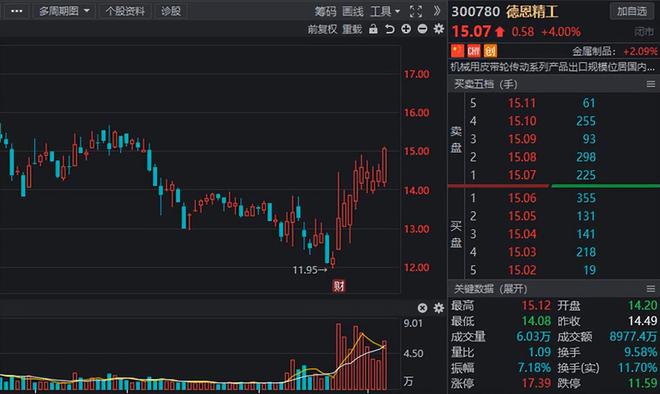Open 关键数据 panel menu icon
This screenshot has height=394, width=660.
click(x=651, y=289)
